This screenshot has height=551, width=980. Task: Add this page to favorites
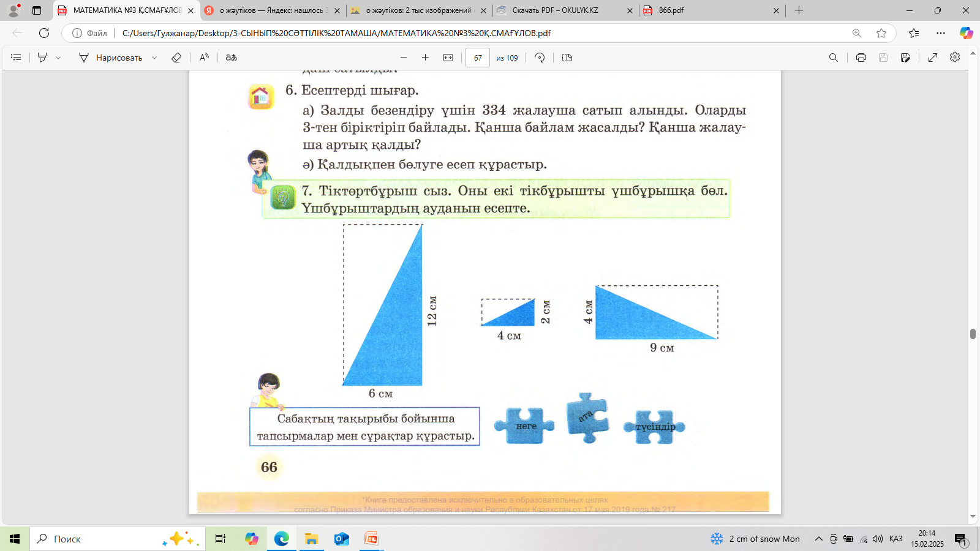tap(881, 33)
